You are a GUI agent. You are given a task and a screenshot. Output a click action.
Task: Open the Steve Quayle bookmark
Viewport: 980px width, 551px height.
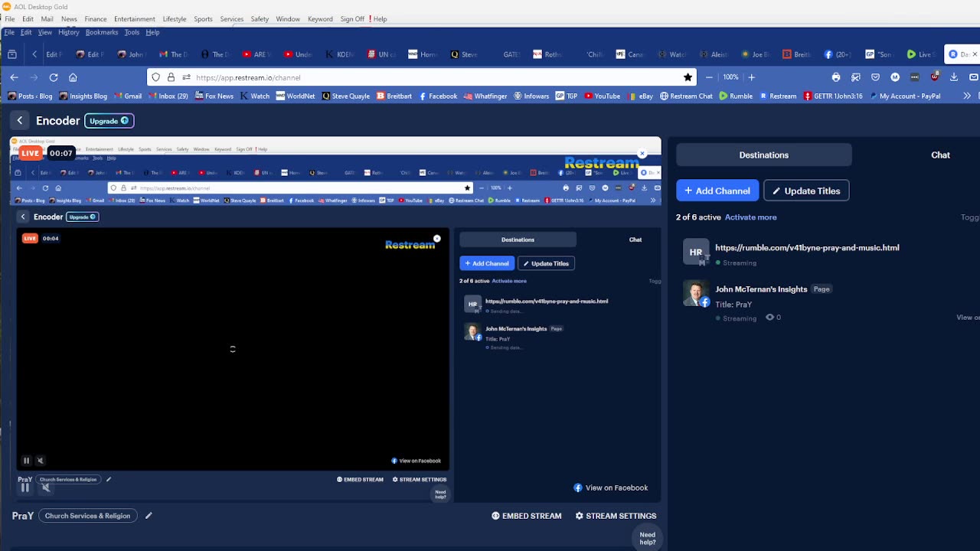coord(346,96)
